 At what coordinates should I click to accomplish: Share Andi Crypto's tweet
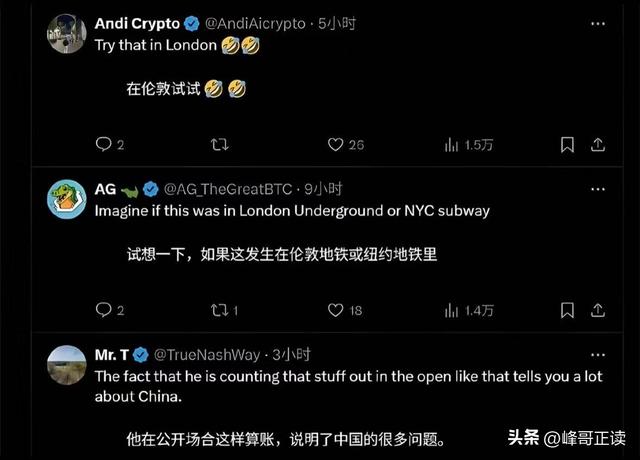[x=597, y=145]
